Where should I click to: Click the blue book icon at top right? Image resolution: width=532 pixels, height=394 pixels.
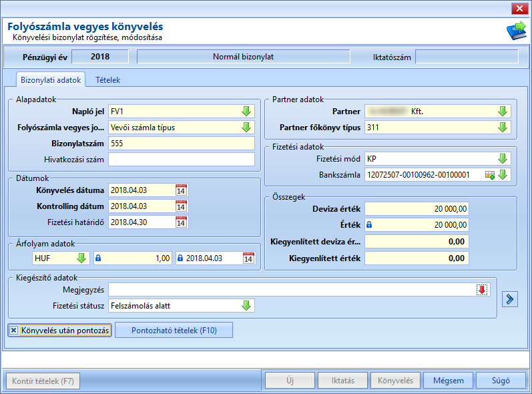(x=517, y=31)
